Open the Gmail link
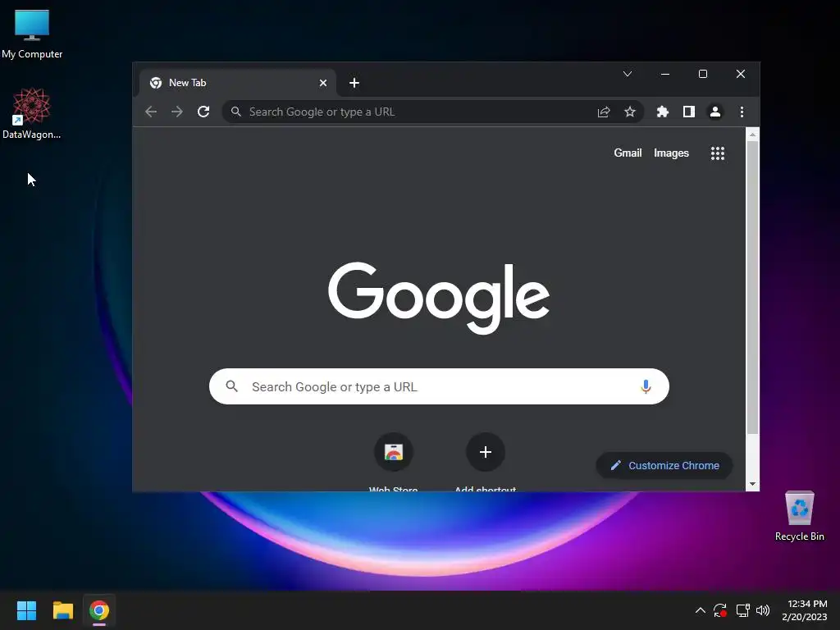 tap(628, 153)
